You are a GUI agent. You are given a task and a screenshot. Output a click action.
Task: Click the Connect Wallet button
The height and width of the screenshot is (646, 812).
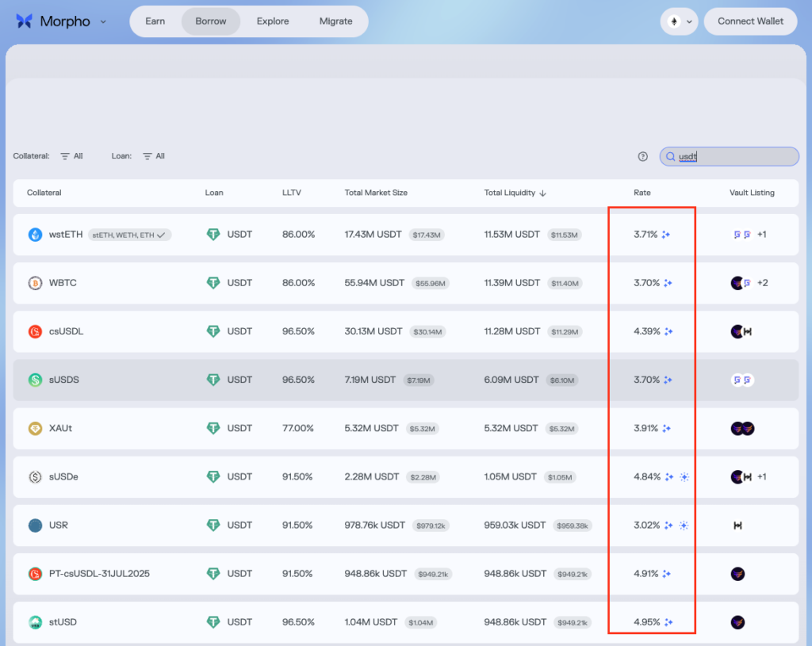coord(750,21)
